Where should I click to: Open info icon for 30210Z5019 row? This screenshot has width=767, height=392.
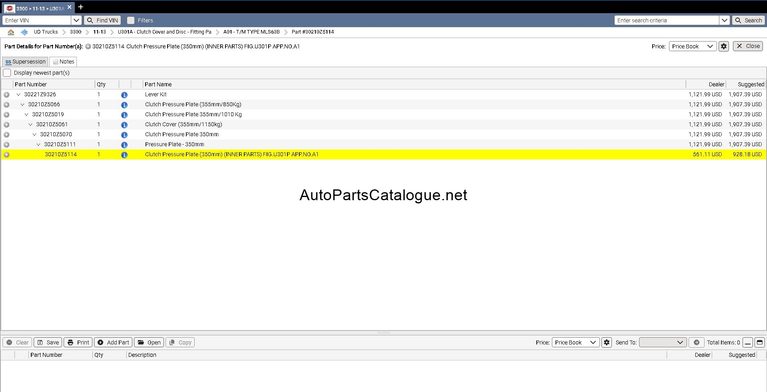point(124,115)
